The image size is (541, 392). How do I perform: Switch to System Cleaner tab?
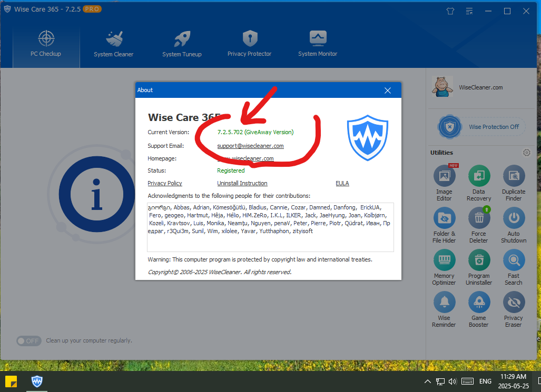point(113,44)
